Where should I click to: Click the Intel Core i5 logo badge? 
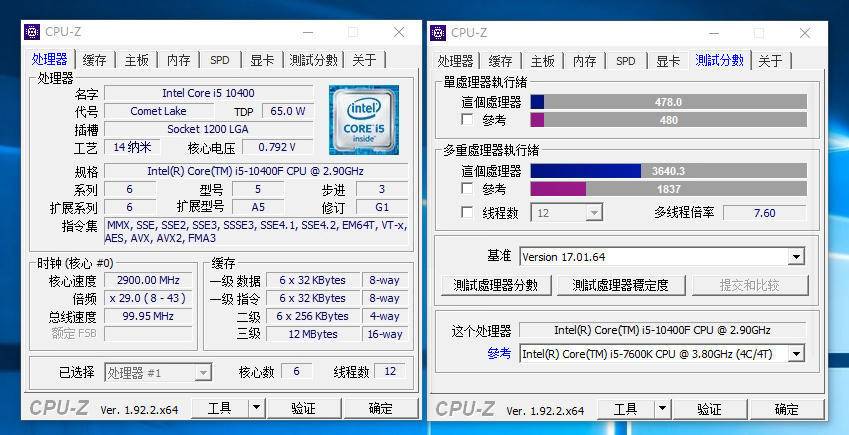click(363, 120)
